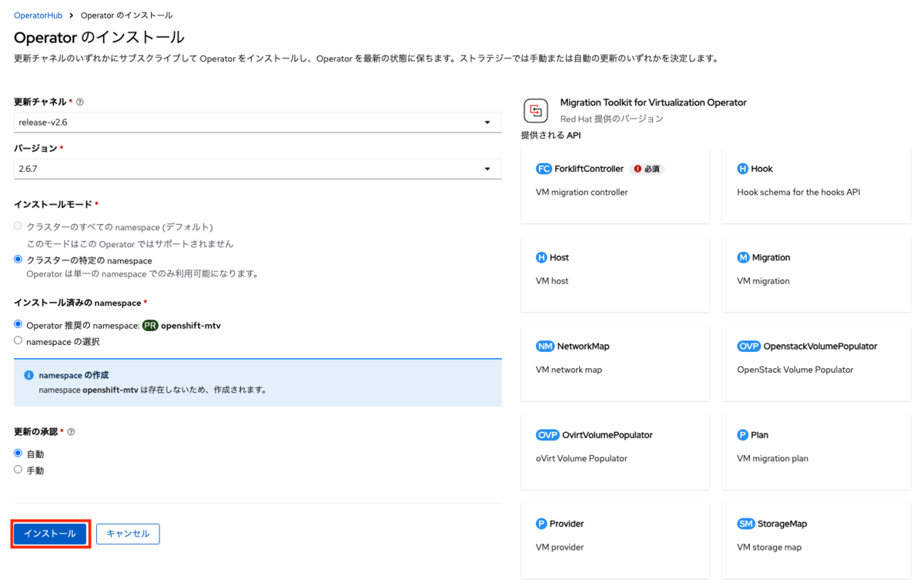This screenshot has width=924, height=586.
Task: Click the Plan card title
Action: [759, 435]
